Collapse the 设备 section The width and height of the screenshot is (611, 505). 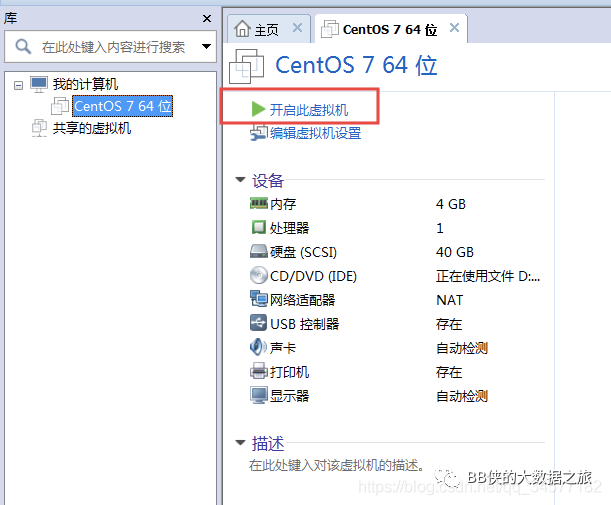click(240, 180)
